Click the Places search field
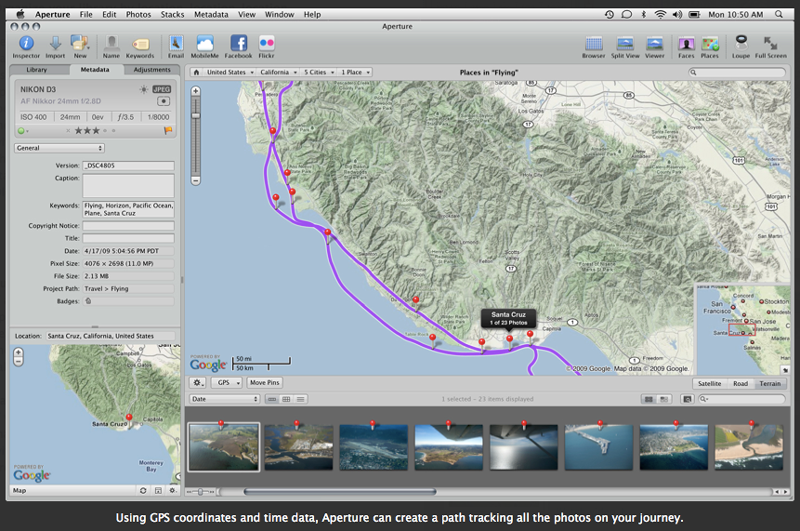800x531 pixels. click(x=737, y=72)
